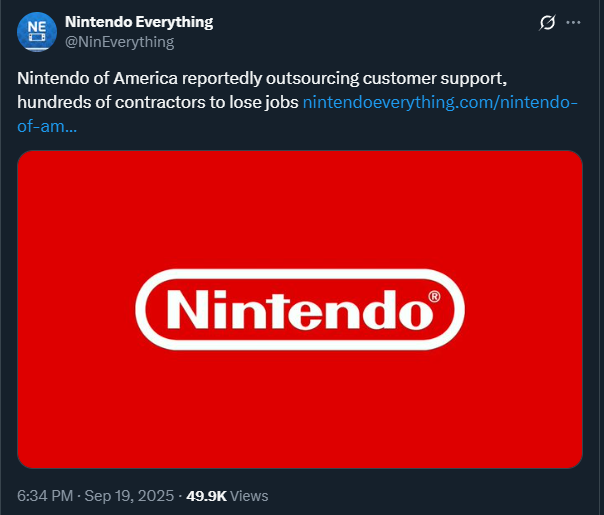This screenshot has width=604, height=515.
Task: Open the 6:34 PM timestamp
Action: coord(45,496)
